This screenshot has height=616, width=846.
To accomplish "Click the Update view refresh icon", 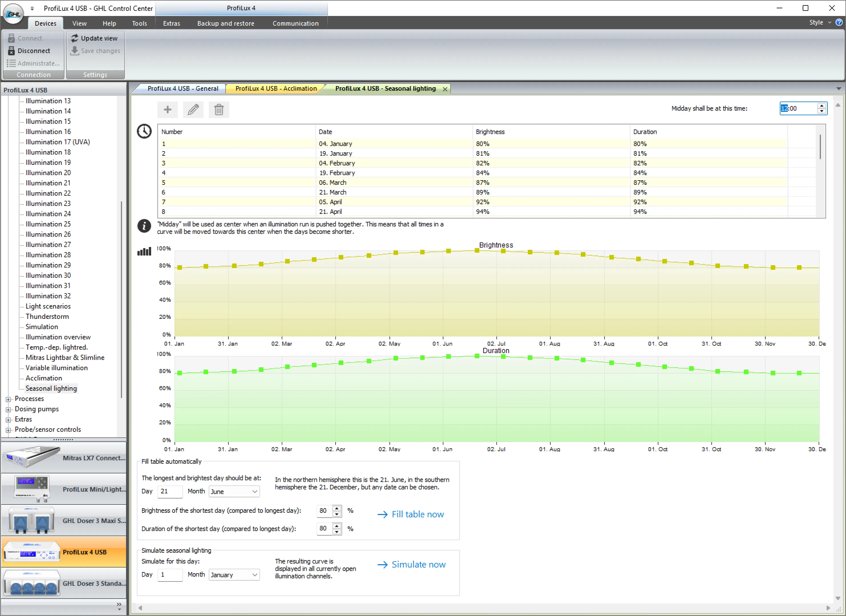I will tap(75, 38).
